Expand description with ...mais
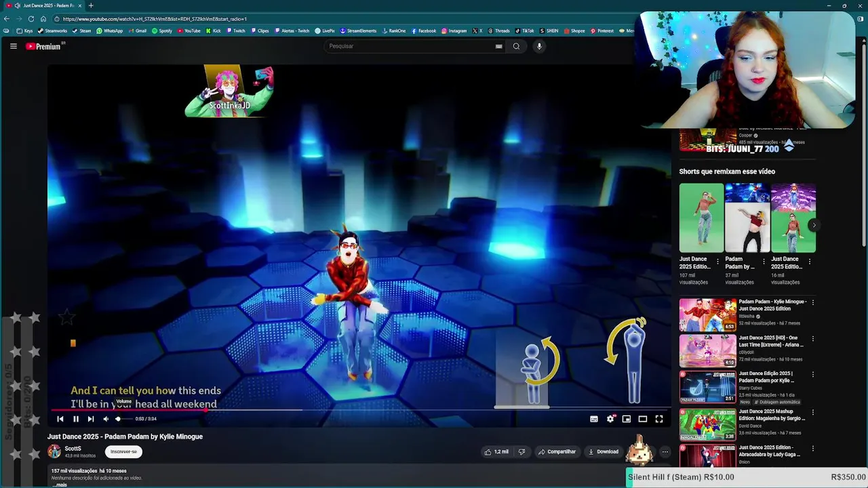 pos(60,485)
